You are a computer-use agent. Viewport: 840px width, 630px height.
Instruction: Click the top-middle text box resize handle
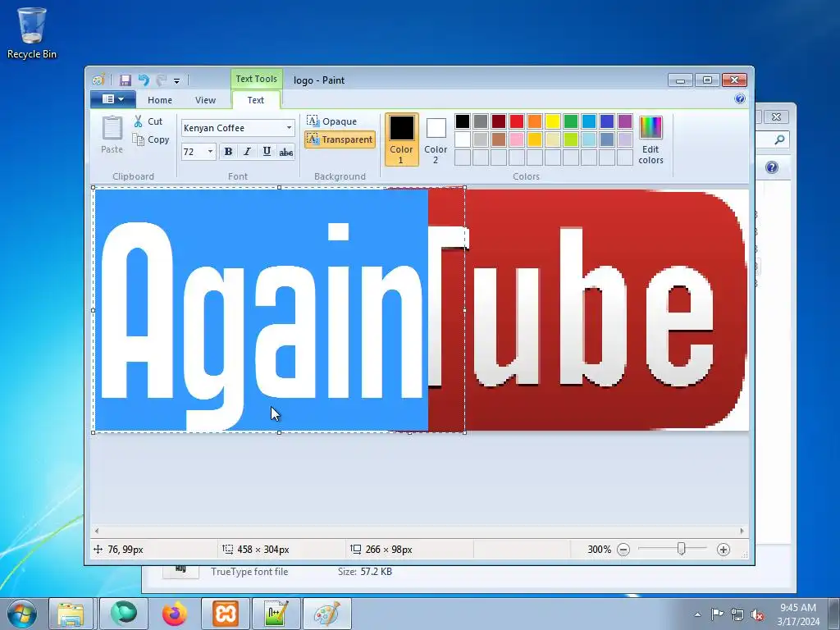click(279, 188)
